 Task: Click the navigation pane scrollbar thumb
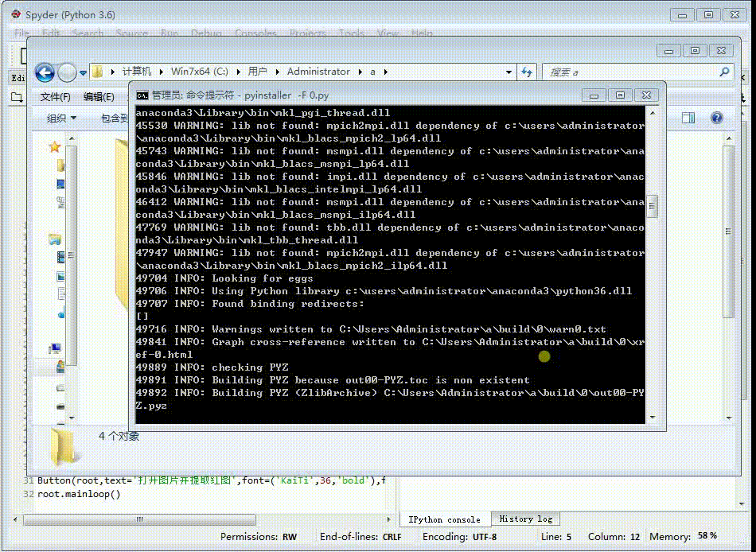(x=72, y=255)
